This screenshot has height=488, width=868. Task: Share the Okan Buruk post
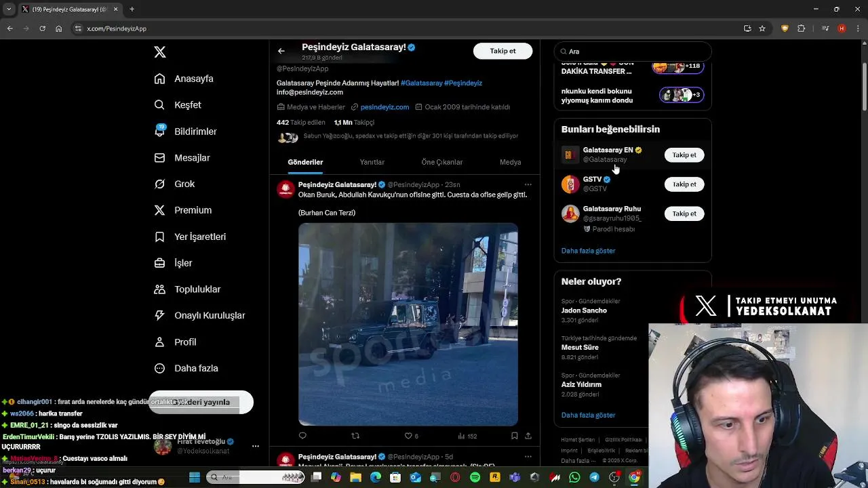[x=528, y=436]
